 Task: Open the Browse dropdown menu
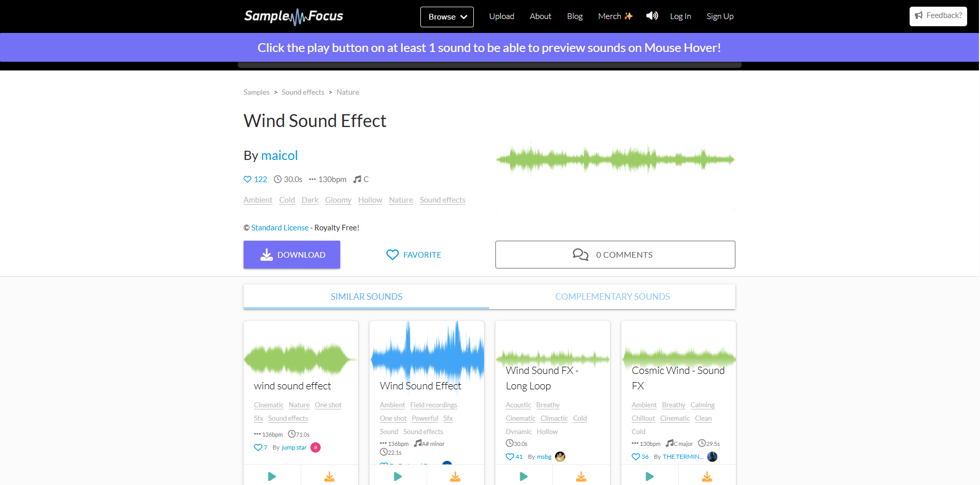pyautogui.click(x=446, y=16)
